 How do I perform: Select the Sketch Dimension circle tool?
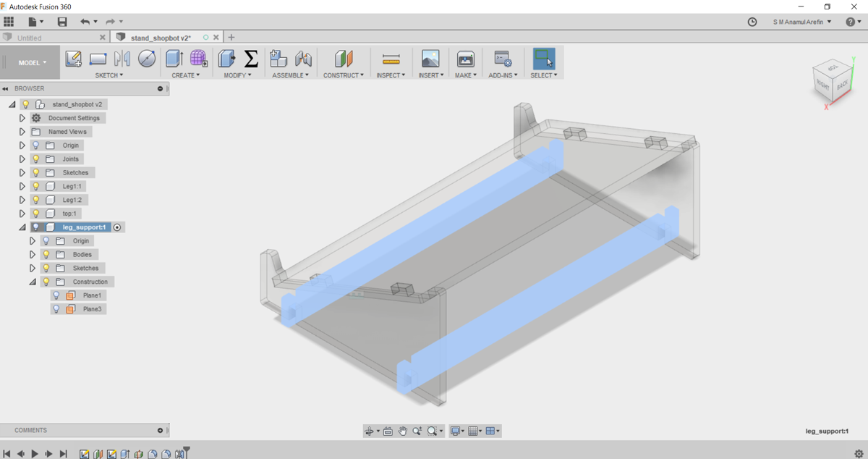click(x=147, y=59)
